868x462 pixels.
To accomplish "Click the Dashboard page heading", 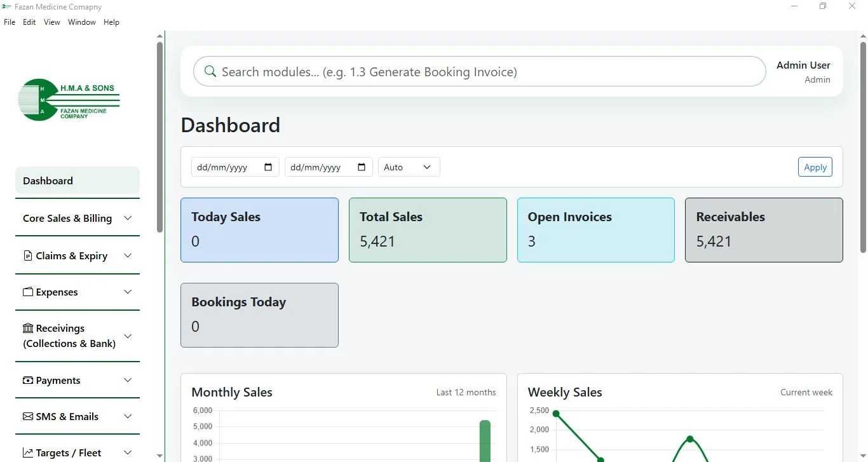I will coord(230,125).
